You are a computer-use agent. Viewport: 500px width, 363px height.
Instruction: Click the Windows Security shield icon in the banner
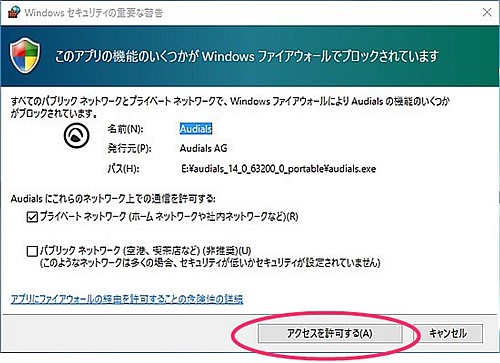click(25, 57)
